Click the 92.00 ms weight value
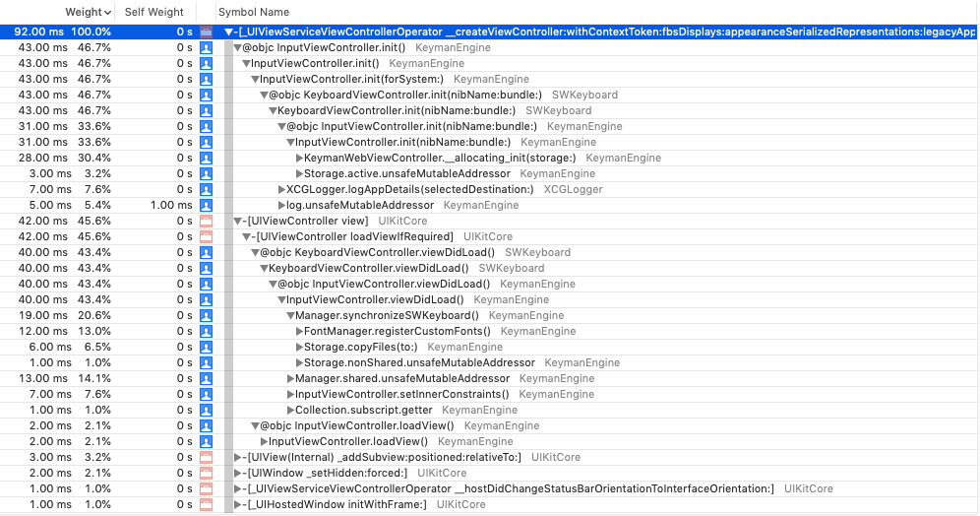Image resolution: width=980 pixels, height=516 pixels. [38, 32]
